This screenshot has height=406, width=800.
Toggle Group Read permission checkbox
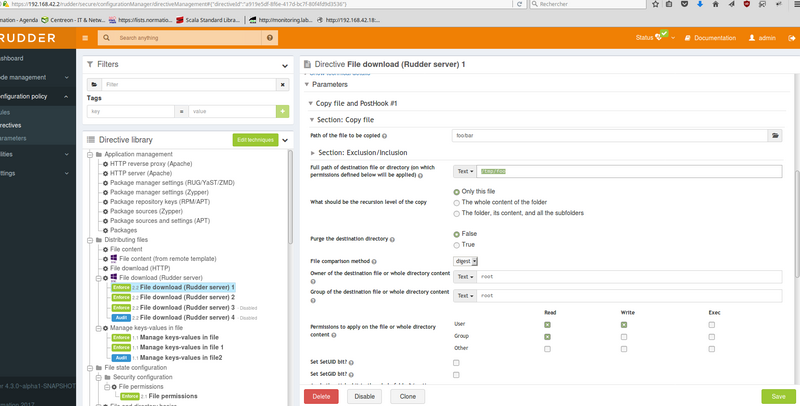547,337
